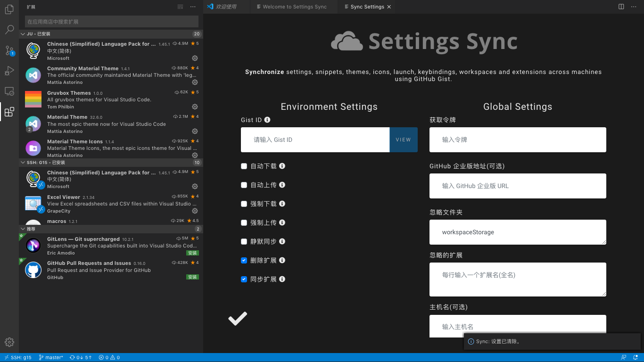Open the Explorer view in activity bar
The height and width of the screenshot is (362, 644).
pos(9,9)
